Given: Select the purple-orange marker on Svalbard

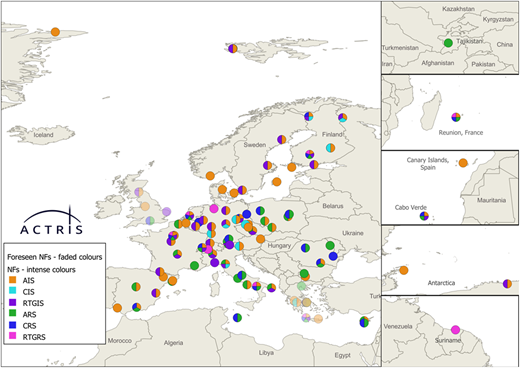Looking at the screenshot, I should coord(233,48).
